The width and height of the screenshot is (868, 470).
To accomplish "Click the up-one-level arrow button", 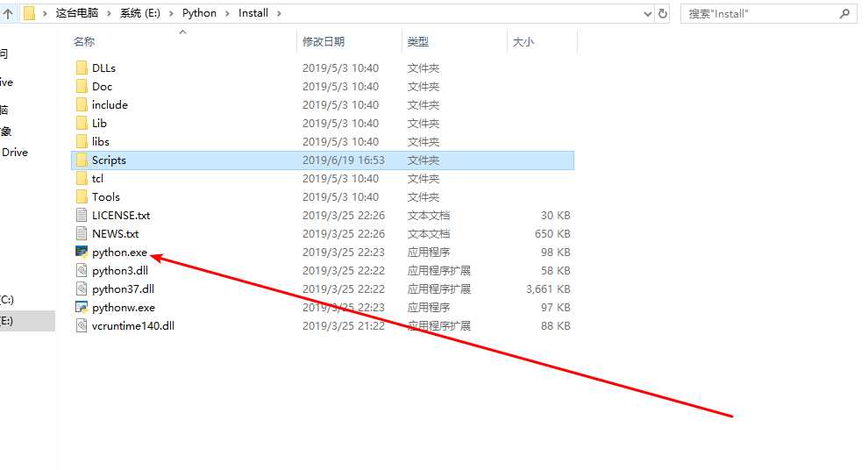I will (x=8, y=14).
